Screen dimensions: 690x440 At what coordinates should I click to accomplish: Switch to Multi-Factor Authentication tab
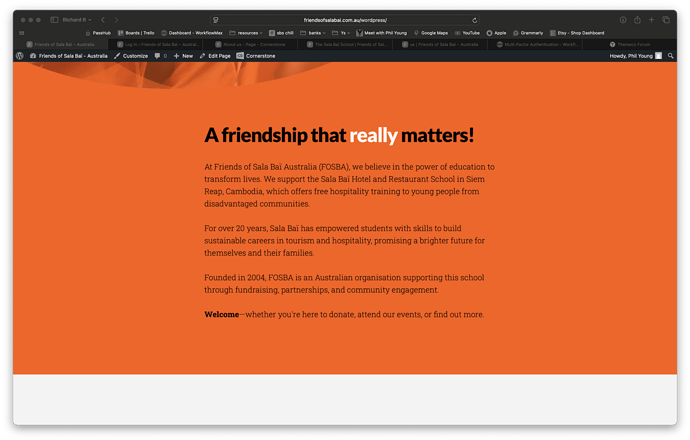(x=537, y=44)
